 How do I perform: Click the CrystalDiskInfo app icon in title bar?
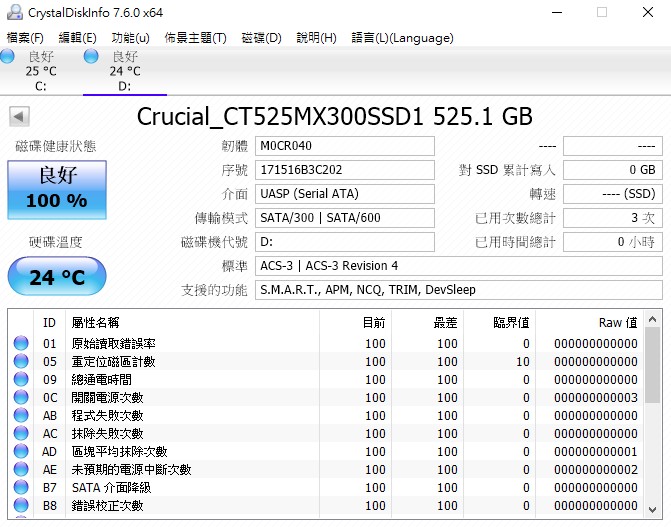pyautogui.click(x=15, y=12)
